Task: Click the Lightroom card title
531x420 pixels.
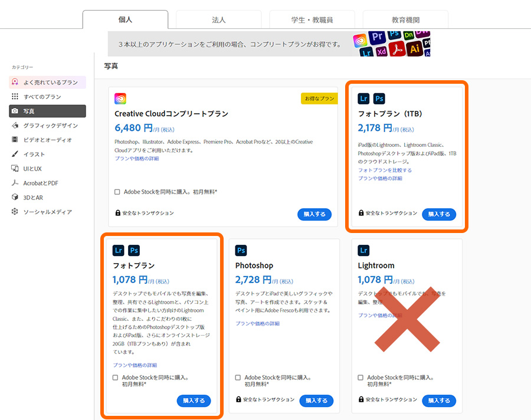Action: (376, 265)
